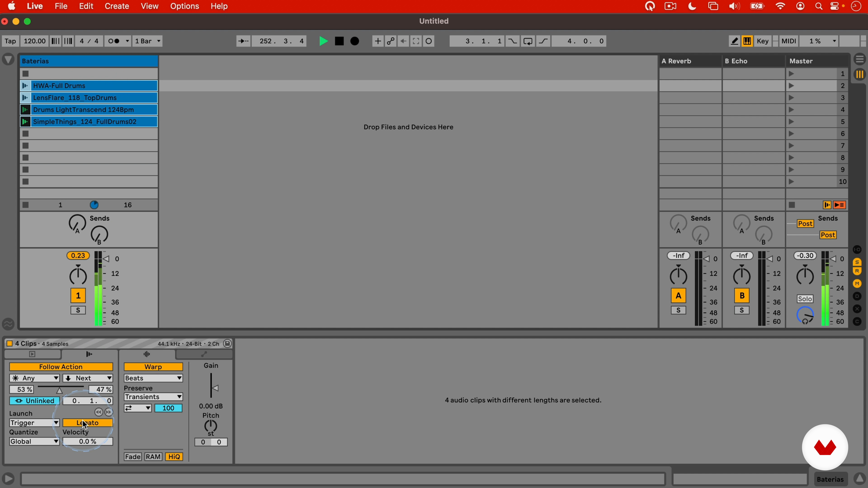
Task: Open Transient Loop Mode dropdown
Action: 138,408
